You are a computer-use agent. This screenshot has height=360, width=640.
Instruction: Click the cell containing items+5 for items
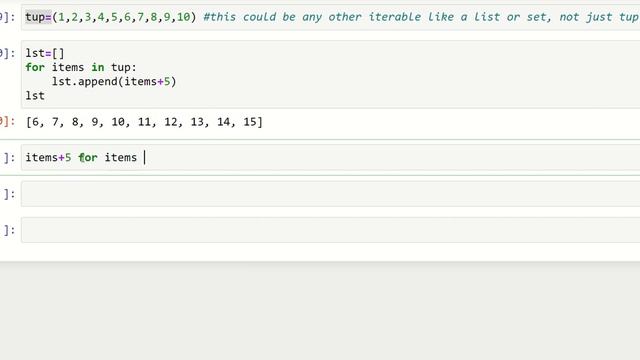point(331,158)
